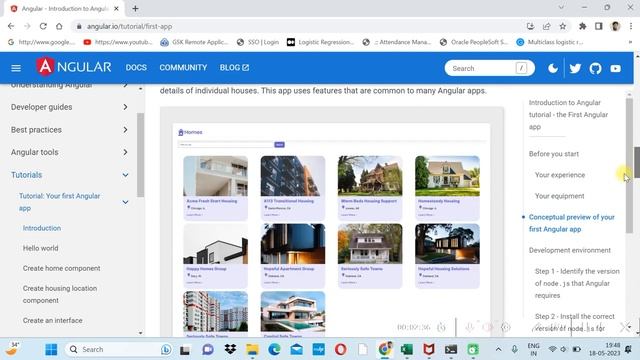Screen dimensions: 640x360
Task: Open Dropbox from the taskbar
Action: coord(230,349)
